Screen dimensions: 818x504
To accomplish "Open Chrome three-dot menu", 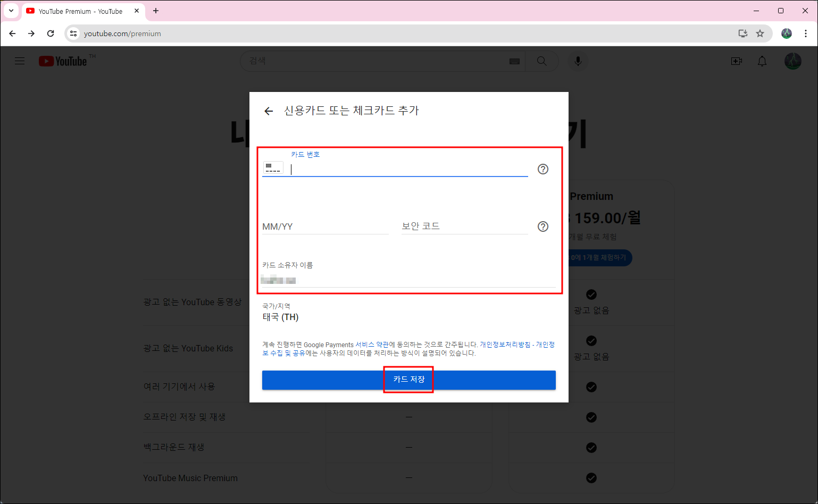I will 806,33.
